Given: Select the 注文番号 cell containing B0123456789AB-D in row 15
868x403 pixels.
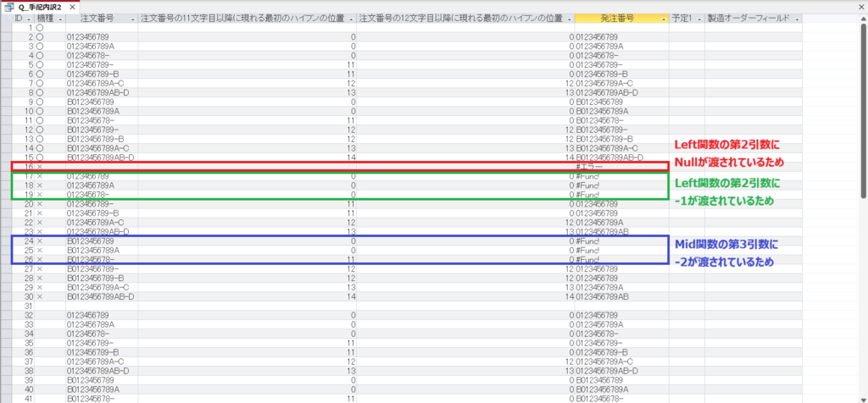Looking at the screenshot, I should pyautogui.click(x=100, y=157).
